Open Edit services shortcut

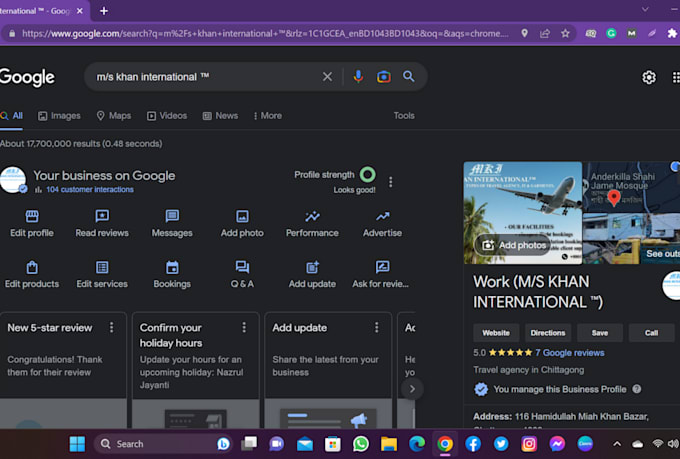point(102,275)
